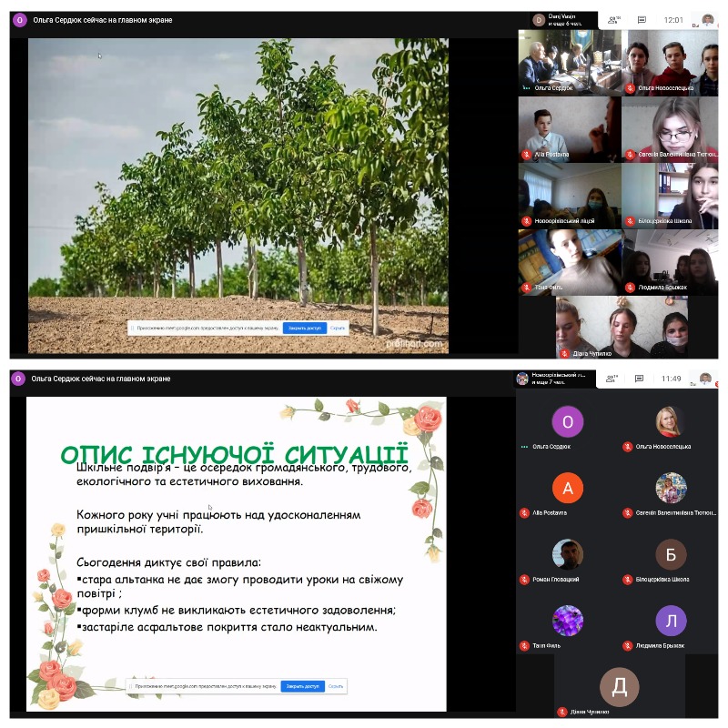This screenshot has height=728, width=728.
Task: Click the Ольга Сердюк presenter notice in the 12:01 header
Action: tap(103, 20)
